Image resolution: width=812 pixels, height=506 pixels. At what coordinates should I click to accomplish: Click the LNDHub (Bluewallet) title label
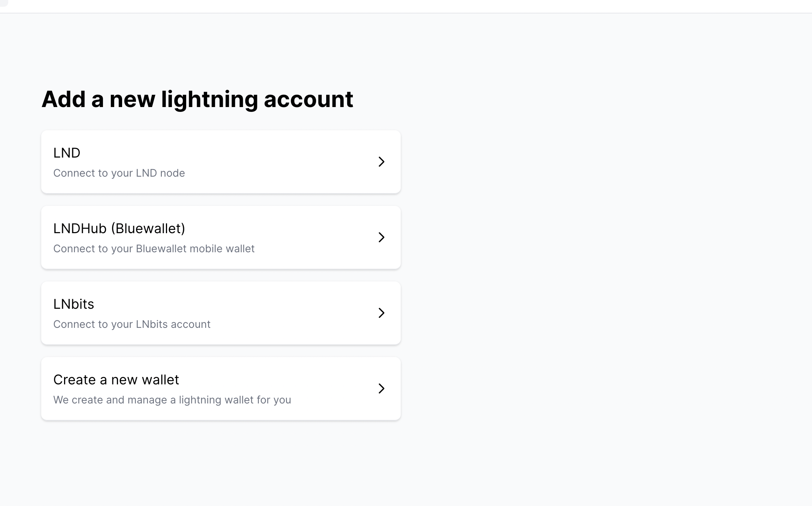pos(119,228)
